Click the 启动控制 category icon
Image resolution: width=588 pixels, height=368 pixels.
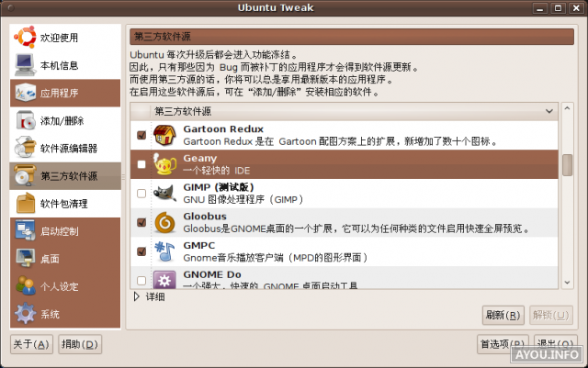(25, 231)
